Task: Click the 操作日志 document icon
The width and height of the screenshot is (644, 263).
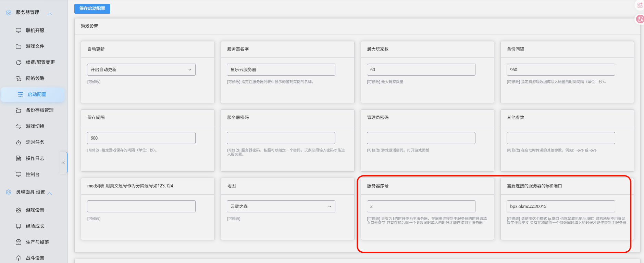Action: click(18, 158)
